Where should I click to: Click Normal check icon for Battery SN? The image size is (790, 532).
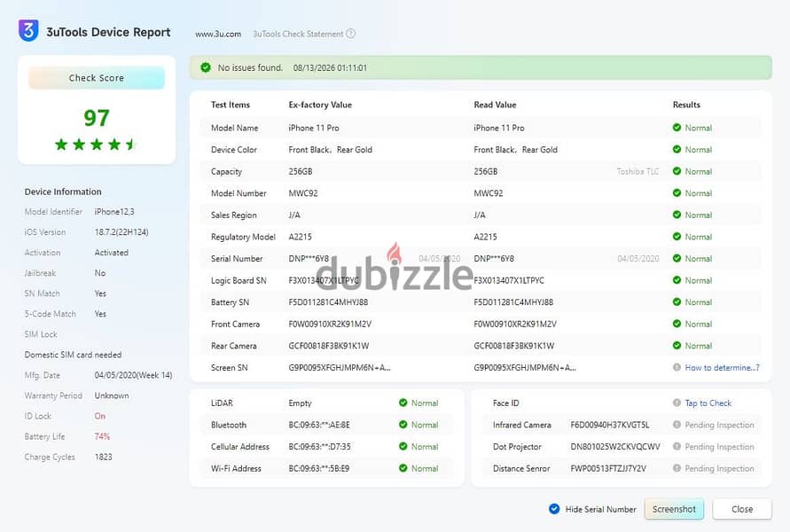[x=677, y=301]
